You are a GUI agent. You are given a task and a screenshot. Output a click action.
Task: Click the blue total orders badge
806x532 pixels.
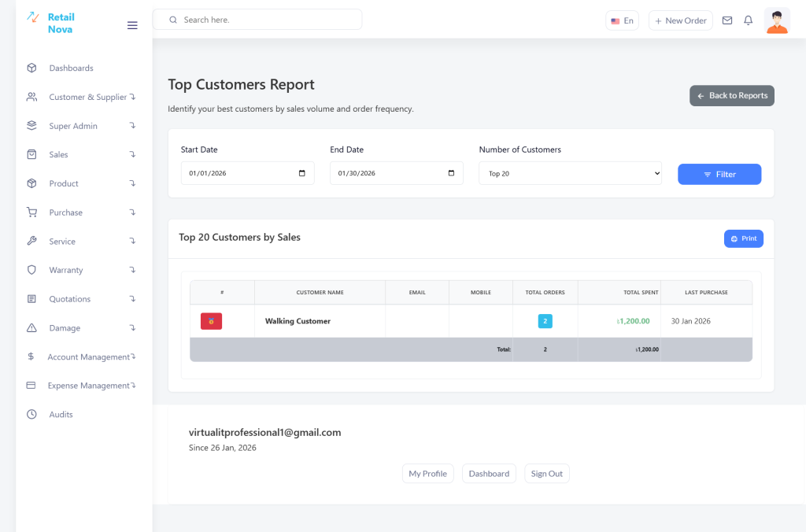[545, 321]
